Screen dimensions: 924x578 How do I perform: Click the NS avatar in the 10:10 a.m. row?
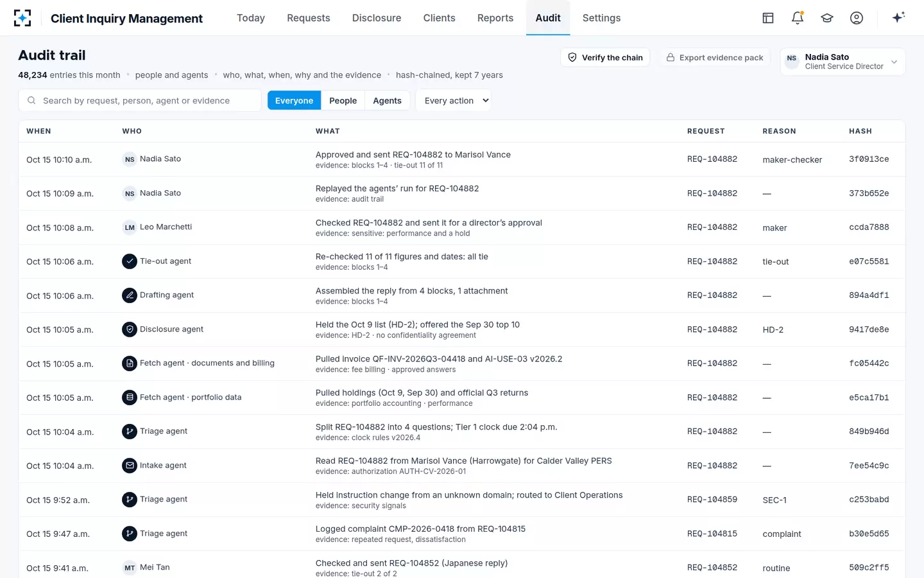point(130,159)
